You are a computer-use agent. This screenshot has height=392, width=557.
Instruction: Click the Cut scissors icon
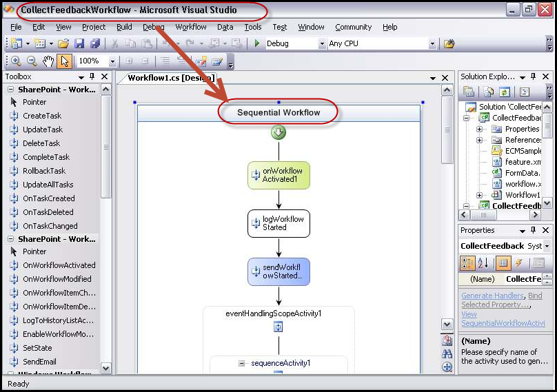(114, 43)
